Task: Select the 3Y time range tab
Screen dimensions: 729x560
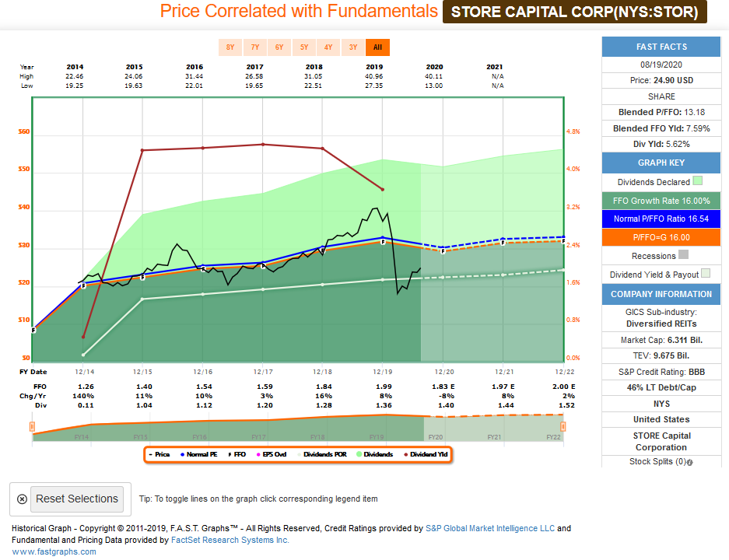Action: [353, 47]
